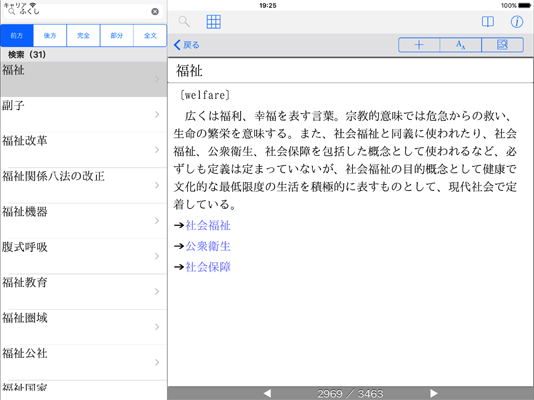Click chevron on the 福祉圏域 row
534x400 pixels.
pyautogui.click(x=157, y=327)
